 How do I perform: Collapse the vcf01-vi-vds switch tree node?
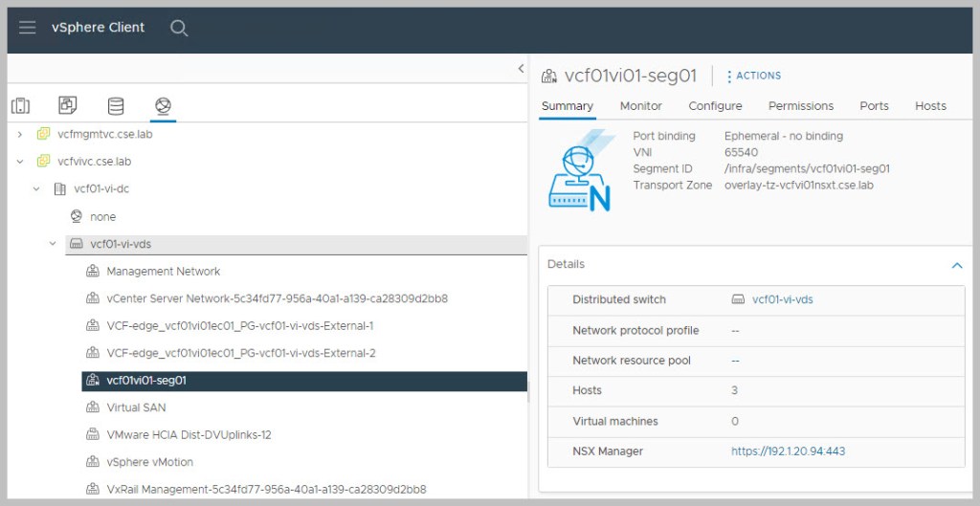(53, 244)
